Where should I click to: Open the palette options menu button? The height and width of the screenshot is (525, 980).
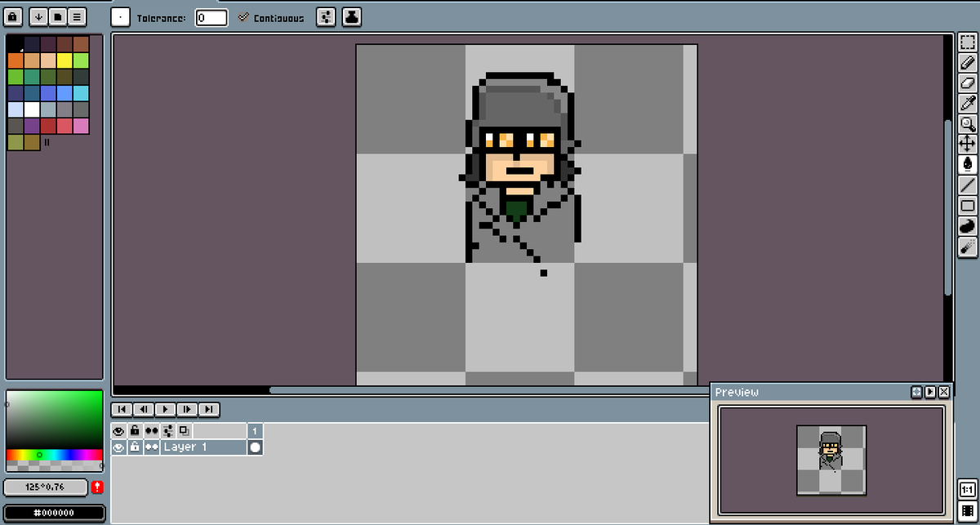click(x=77, y=16)
